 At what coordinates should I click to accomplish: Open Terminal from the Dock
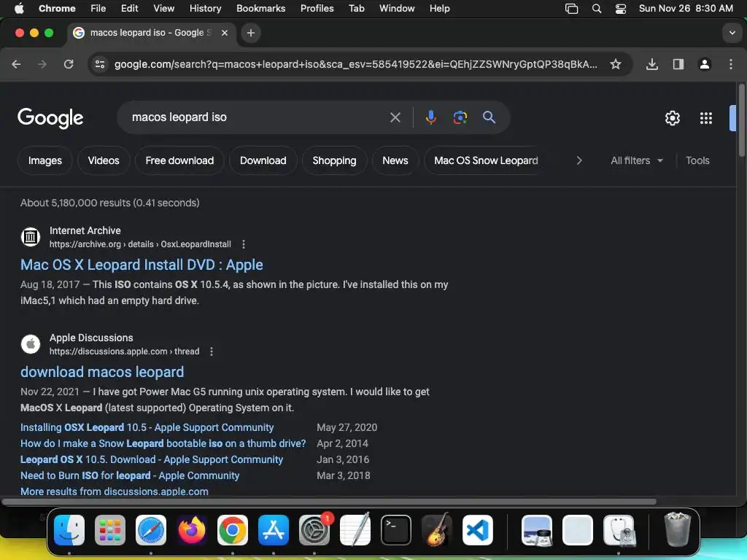coord(396,529)
